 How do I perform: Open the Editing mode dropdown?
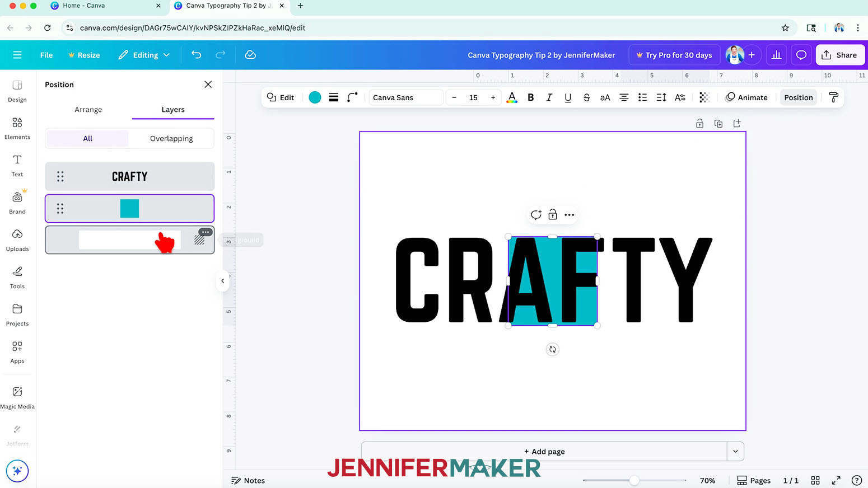pyautogui.click(x=144, y=55)
